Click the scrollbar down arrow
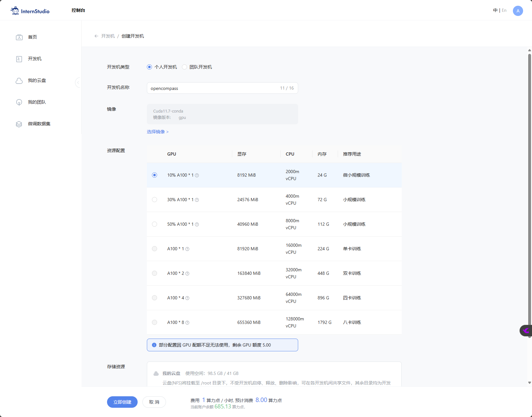532x417 pixels. coord(529,383)
